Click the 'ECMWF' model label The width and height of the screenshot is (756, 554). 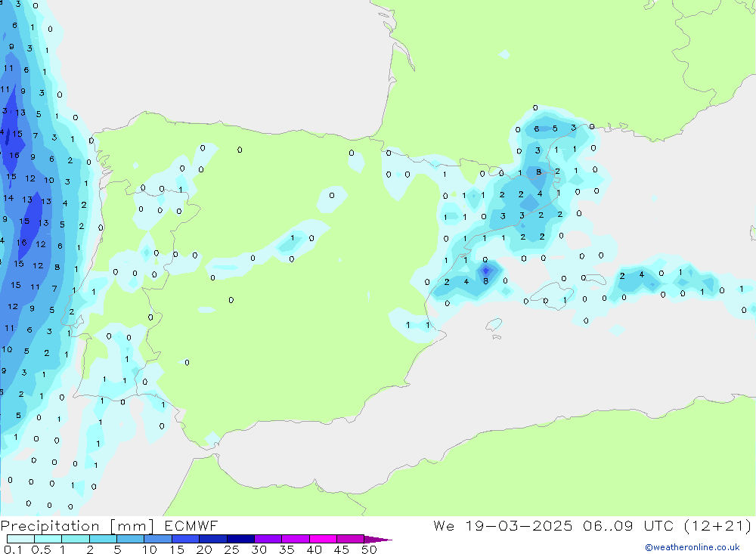point(191,525)
